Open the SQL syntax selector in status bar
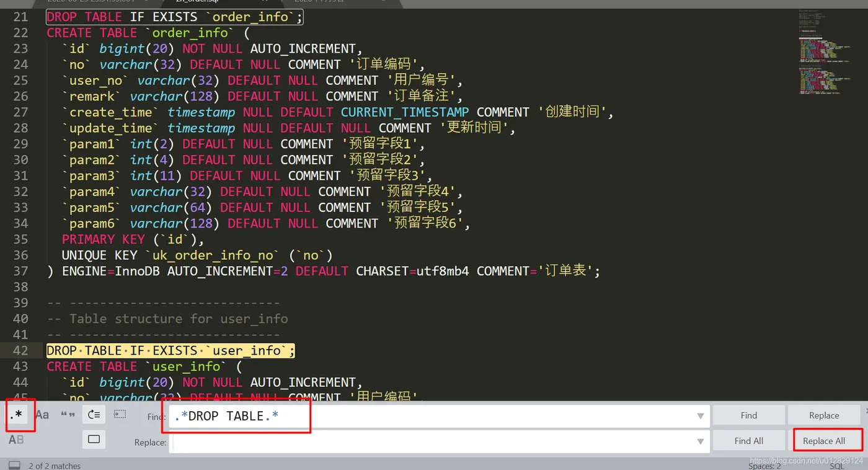This screenshot has height=470, width=868. click(836, 466)
